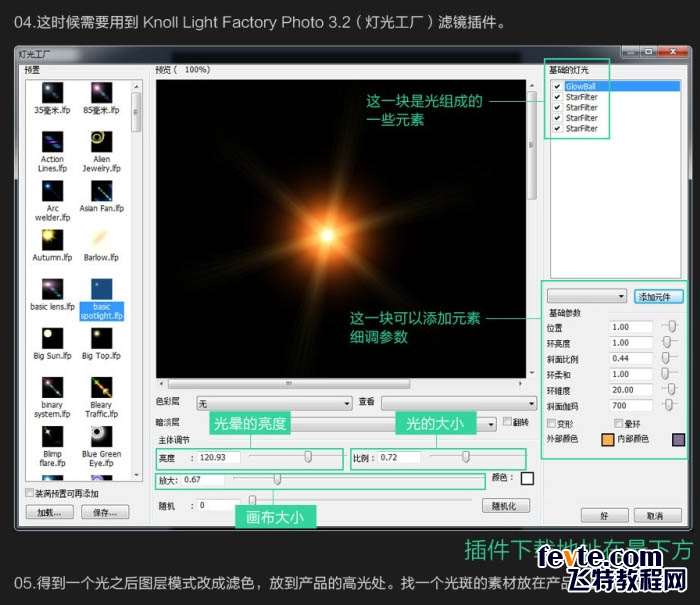Select the 35毫米.lfp preset thumbnail
Screen dimensions: 700x605
pos(52,93)
